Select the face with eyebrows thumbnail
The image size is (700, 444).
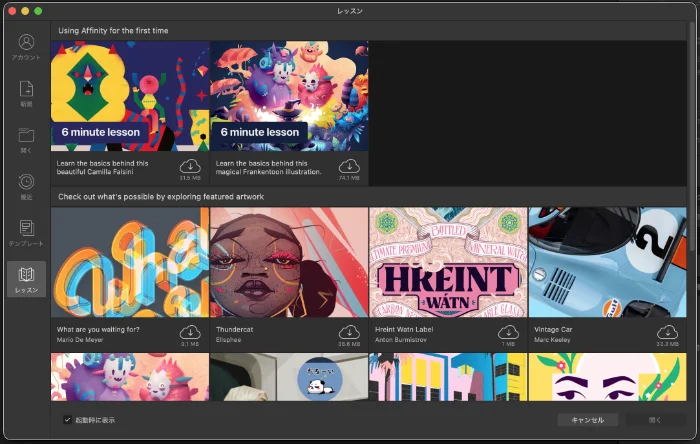click(x=608, y=377)
